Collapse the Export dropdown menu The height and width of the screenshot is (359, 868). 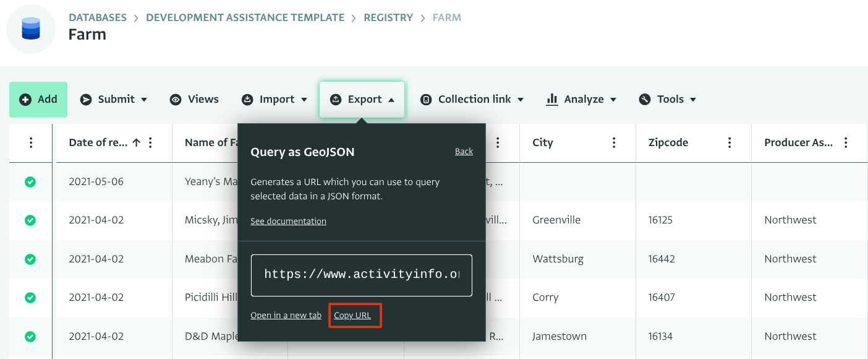pos(362,100)
